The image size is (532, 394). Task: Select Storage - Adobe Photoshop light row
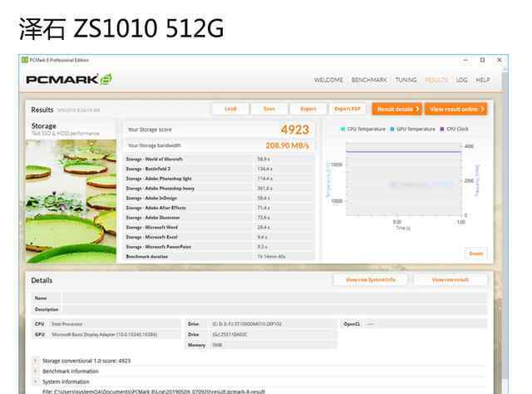click(x=219, y=179)
